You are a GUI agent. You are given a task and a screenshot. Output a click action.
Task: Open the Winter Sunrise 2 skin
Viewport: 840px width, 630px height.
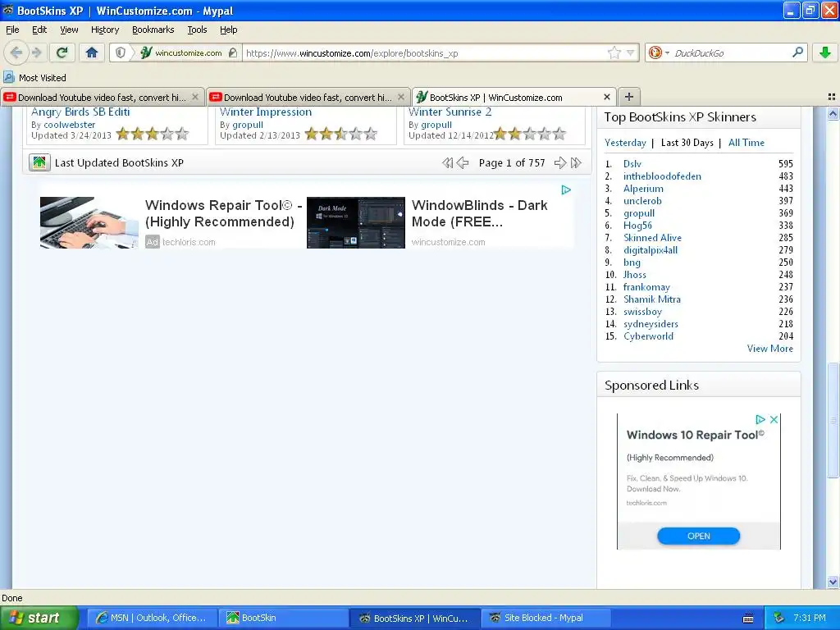coord(450,112)
